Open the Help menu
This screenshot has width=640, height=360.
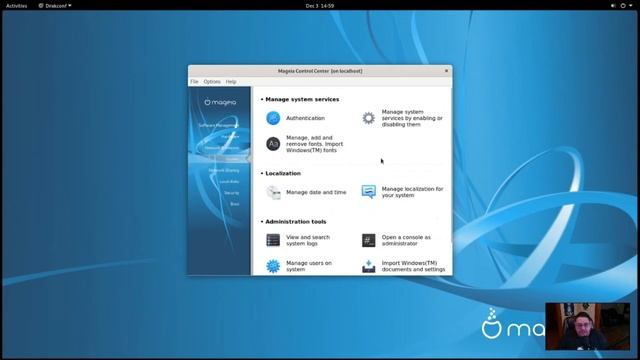[x=231, y=82]
